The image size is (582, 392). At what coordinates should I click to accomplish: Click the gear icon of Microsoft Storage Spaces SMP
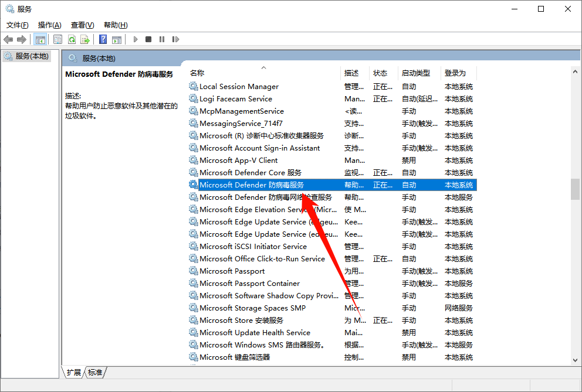coord(194,308)
